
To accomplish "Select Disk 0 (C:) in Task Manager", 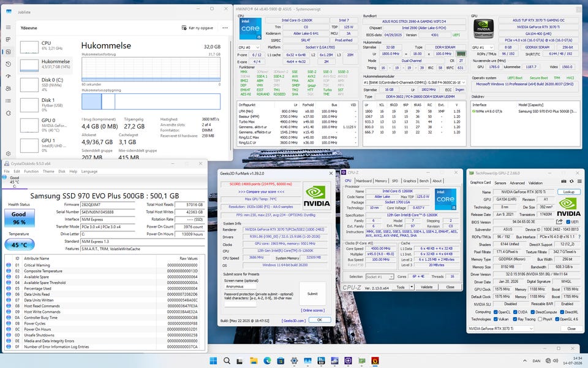I will [x=46, y=85].
